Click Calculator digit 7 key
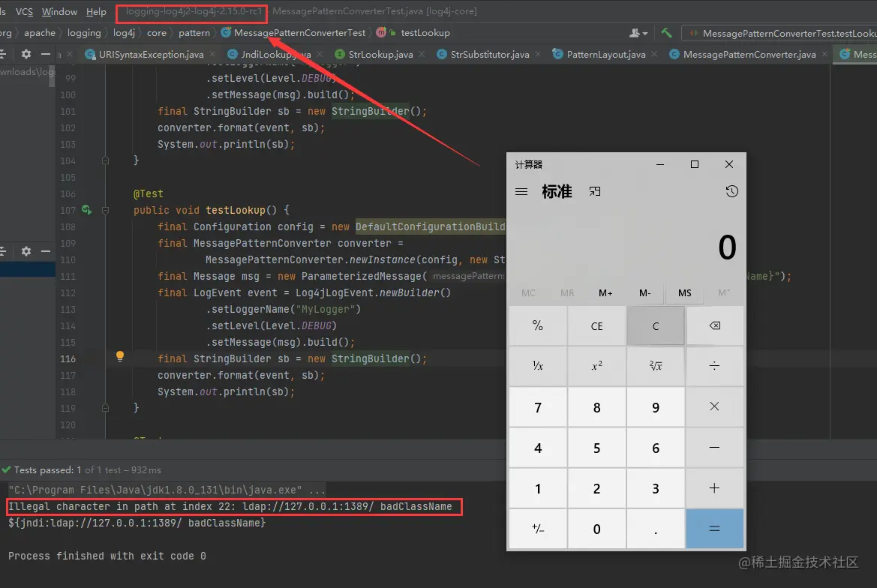Image resolution: width=877 pixels, height=588 pixels. click(x=537, y=407)
